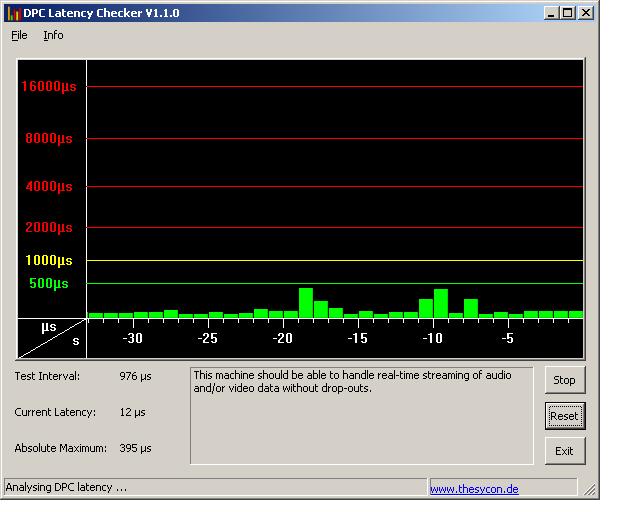
Task: Click the -30 time axis label
Action: (x=133, y=338)
